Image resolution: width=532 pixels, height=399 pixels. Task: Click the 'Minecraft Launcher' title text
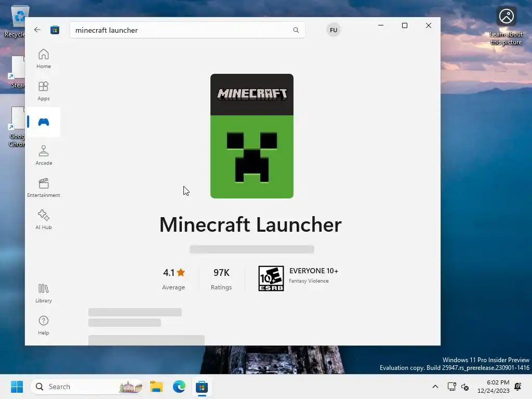click(250, 224)
